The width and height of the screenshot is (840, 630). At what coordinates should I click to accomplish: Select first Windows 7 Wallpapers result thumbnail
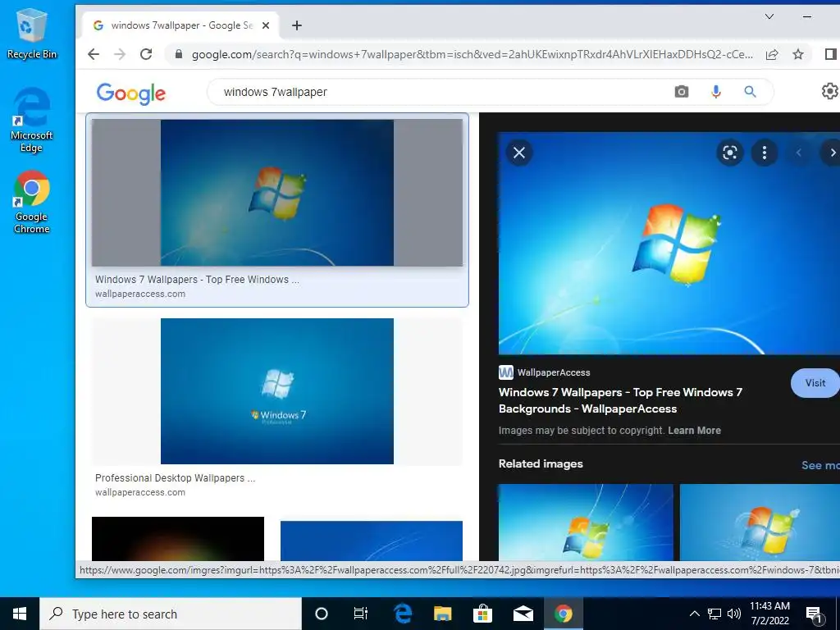(x=277, y=192)
